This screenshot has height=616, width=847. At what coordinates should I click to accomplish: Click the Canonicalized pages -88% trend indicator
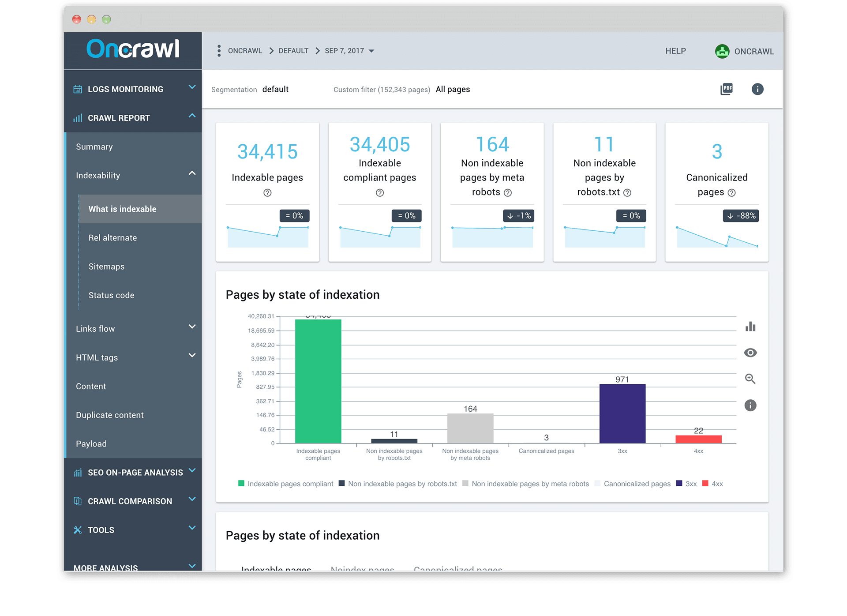[x=741, y=216]
